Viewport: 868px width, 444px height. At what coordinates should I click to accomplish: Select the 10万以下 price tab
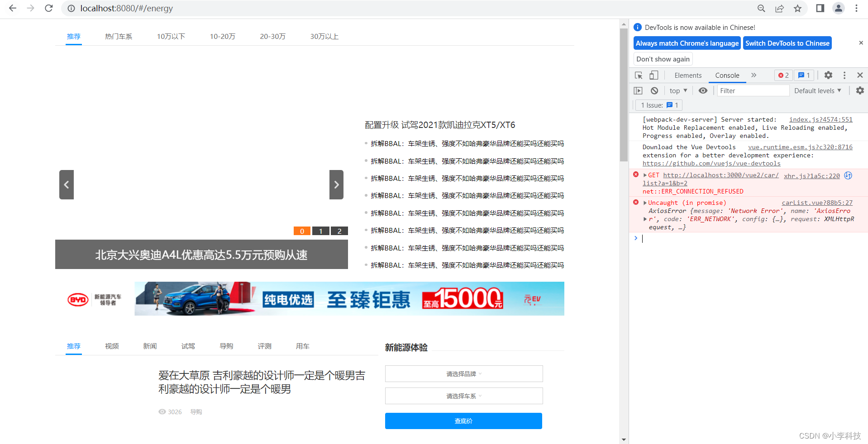[x=171, y=36]
